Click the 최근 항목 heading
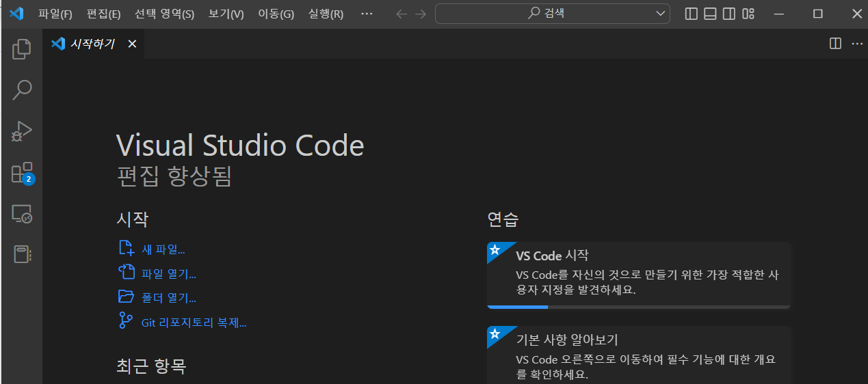This screenshot has height=384, width=868. [151, 366]
